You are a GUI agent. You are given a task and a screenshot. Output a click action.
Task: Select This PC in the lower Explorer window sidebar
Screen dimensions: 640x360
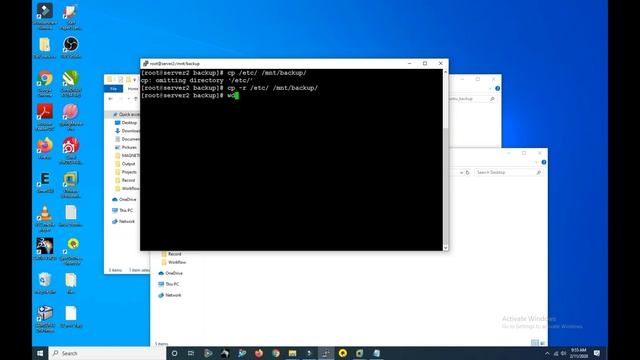(x=169, y=284)
